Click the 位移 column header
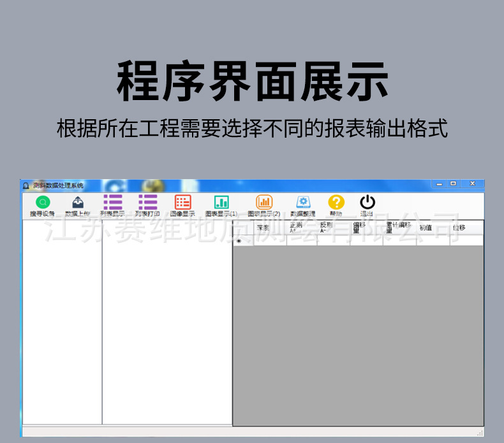The height and width of the screenshot is (443, 504). 466,228
